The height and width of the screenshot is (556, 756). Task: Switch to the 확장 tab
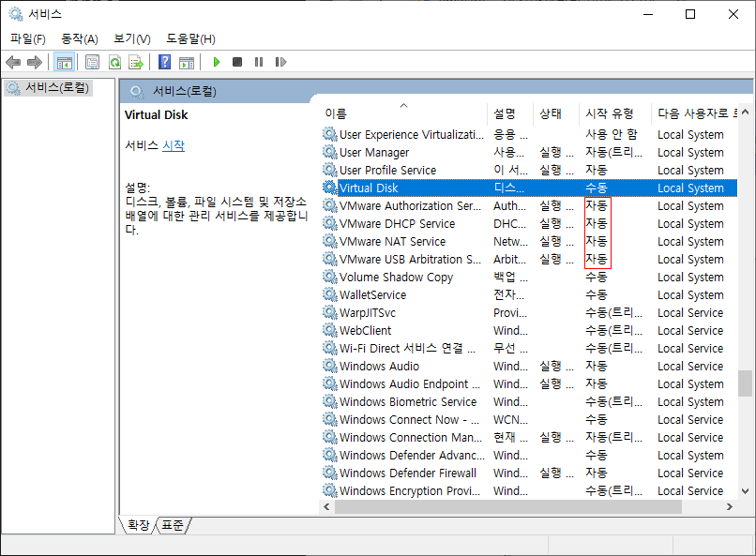(139, 525)
